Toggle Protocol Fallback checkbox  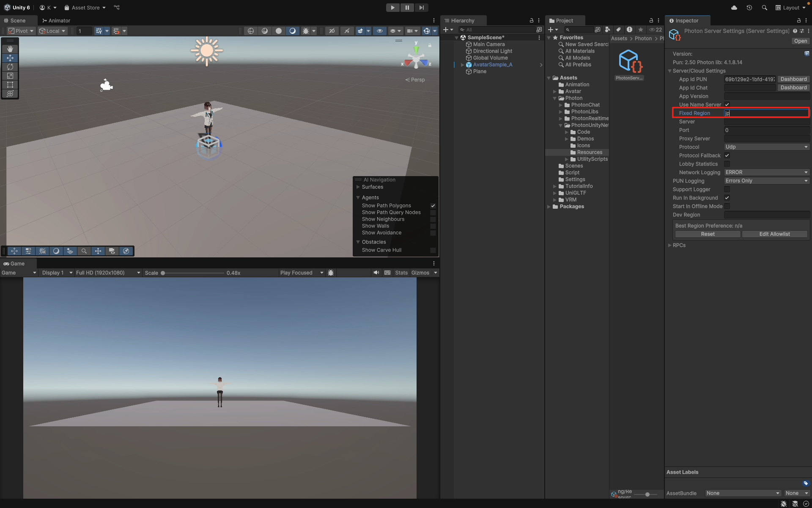[727, 155]
